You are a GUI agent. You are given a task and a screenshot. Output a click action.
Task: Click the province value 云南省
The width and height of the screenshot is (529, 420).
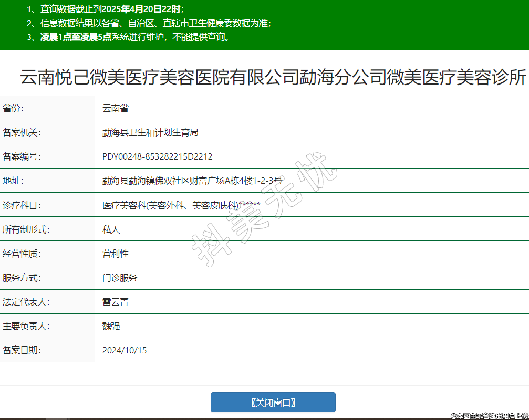[x=116, y=109]
